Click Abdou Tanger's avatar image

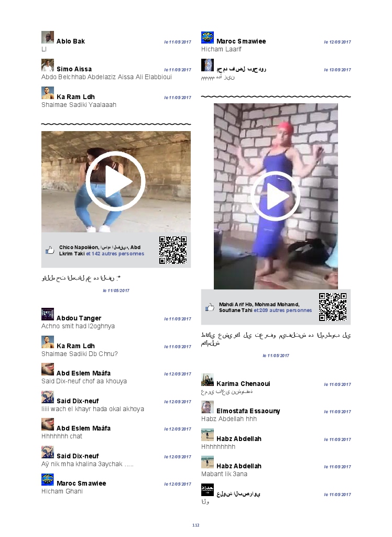pos(48,314)
